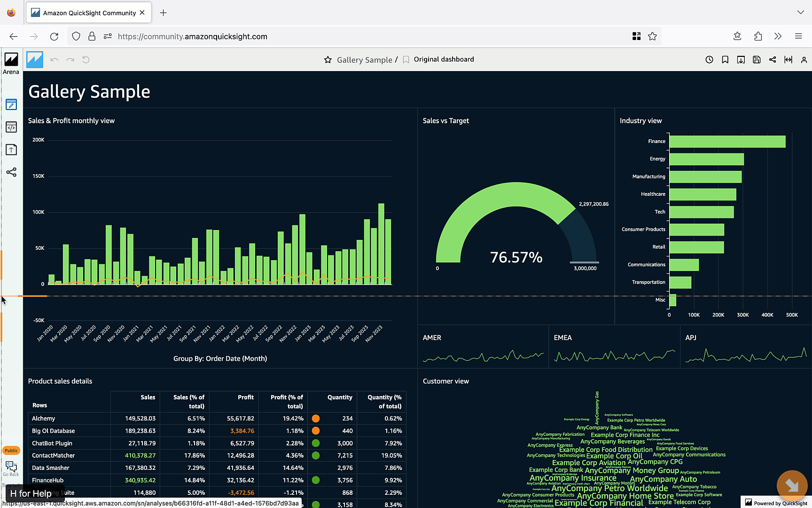The width and height of the screenshot is (812, 508).
Task: Click AnyCompany Home Store in word cloud
Action: coord(625,496)
